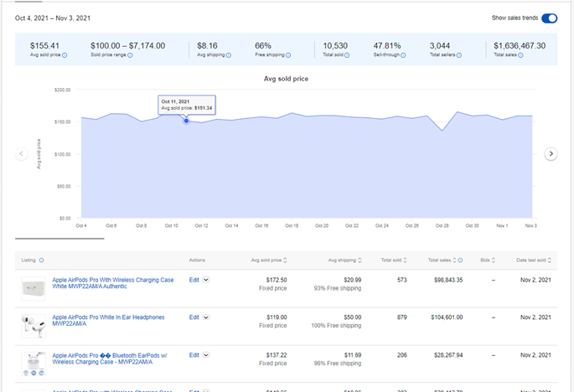This screenshot has height=392, width=574.
Task: View thumbnail of White In Ear Headphones listing
Action: click(34, 326)
